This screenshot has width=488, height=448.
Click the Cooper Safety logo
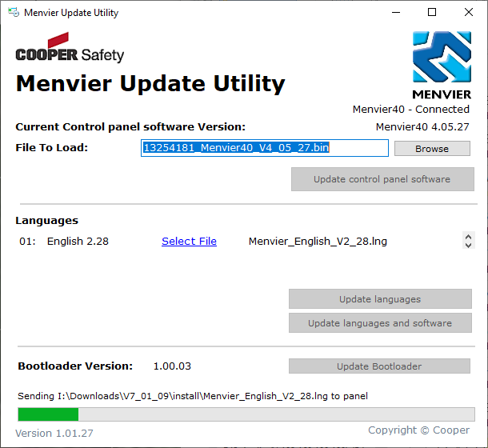pyautogui.click(x=70, y=47)
